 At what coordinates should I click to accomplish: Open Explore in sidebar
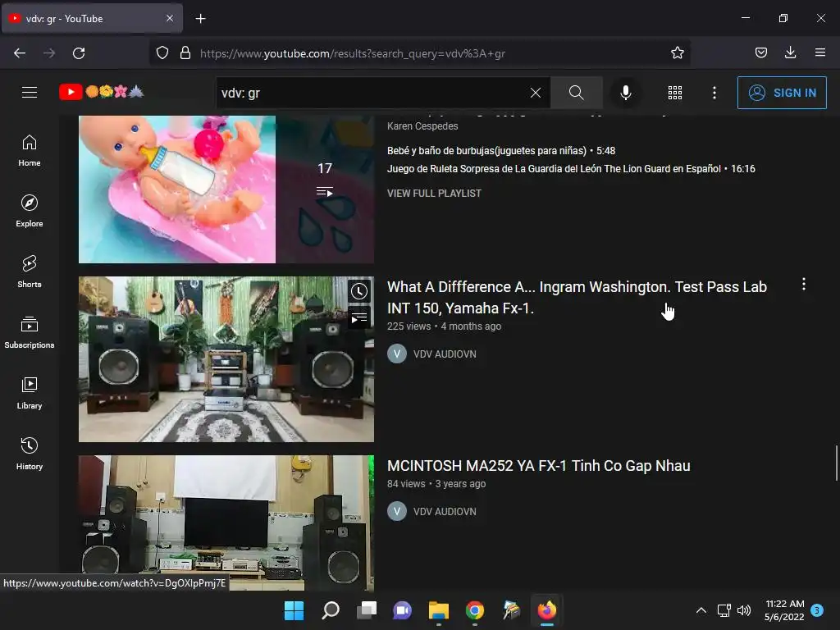tap(30, 211)
